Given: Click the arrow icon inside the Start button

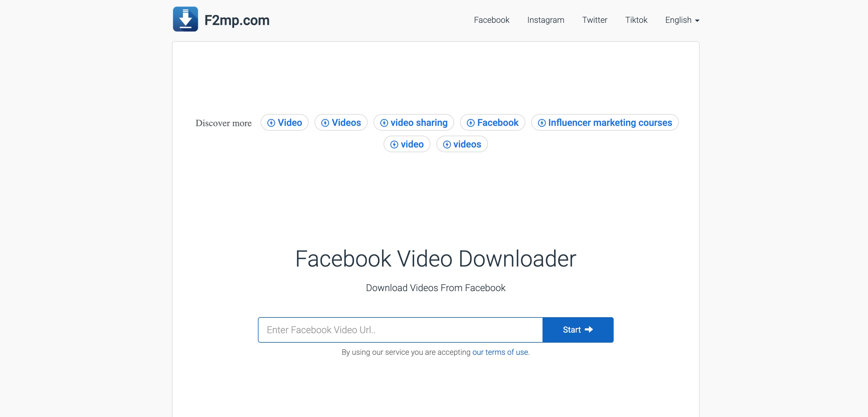Looking at the screenshot, I should click(x=589, y=330).
